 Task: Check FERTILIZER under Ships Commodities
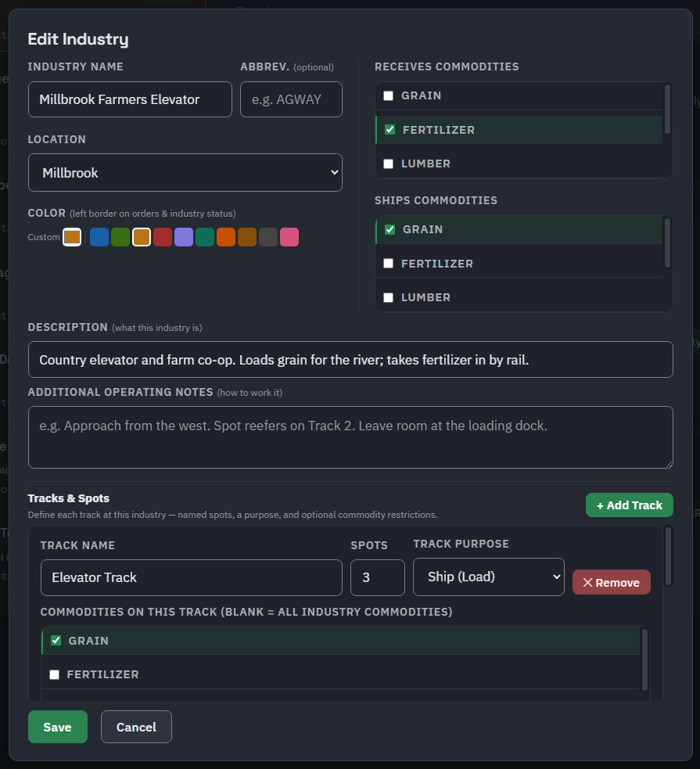388,264
